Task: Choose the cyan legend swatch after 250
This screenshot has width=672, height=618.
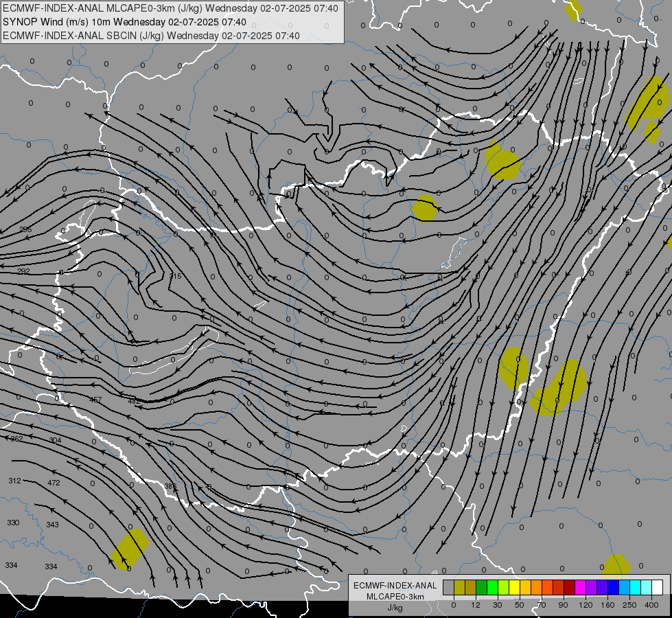Action: (x=636, y=587)
